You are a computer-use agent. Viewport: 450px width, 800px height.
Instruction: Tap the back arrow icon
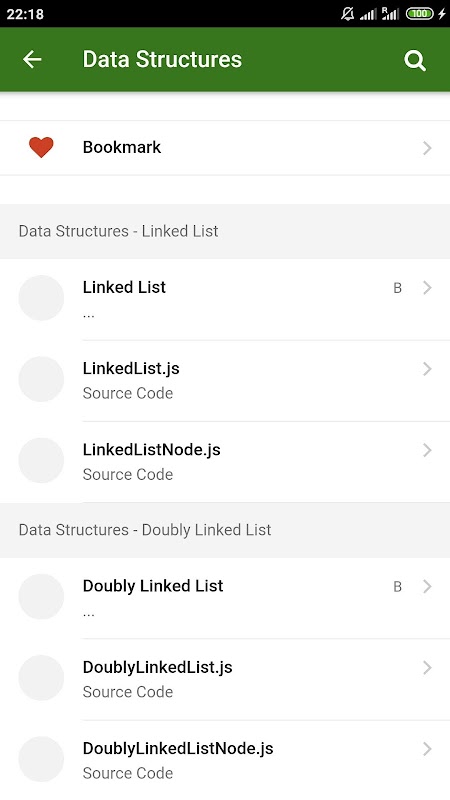pos(32,60)
